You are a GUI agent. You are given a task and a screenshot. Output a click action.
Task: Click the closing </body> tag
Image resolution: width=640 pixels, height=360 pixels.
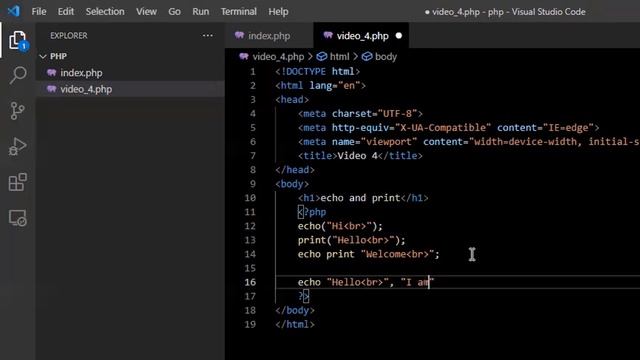click(x=295, y=310)
